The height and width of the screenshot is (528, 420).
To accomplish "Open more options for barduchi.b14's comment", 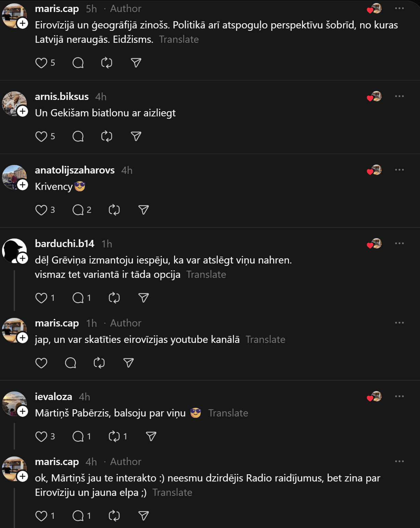I will pyautogui.click(x=399, y=244).
